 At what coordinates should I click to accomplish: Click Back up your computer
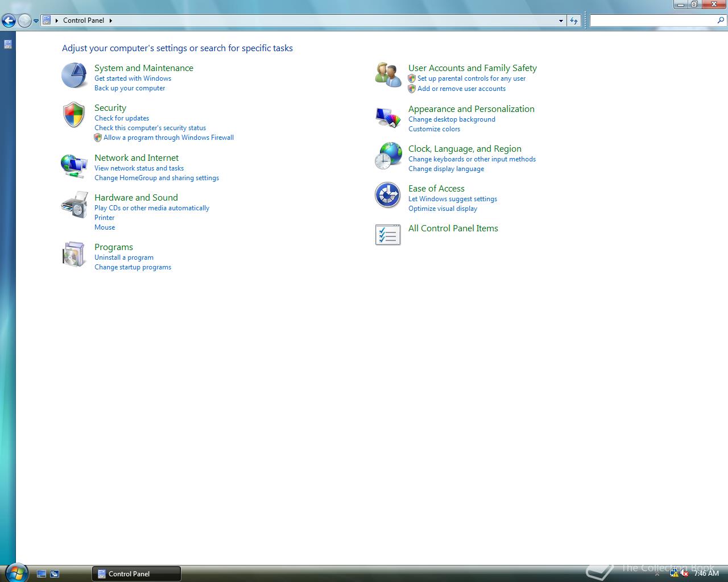click(x=130, y=88)
